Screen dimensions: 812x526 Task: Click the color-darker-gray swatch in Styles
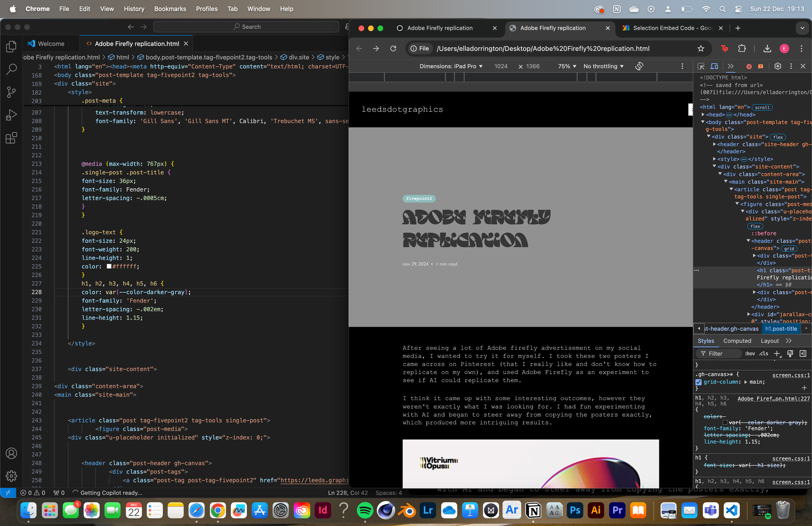click(725, 422)
